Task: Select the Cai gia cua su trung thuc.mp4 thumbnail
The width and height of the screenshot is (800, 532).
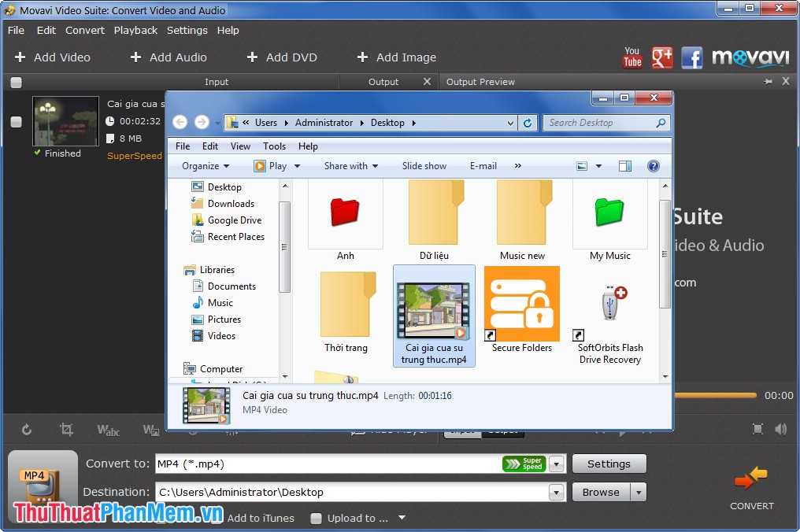Action: click(434, 307)
